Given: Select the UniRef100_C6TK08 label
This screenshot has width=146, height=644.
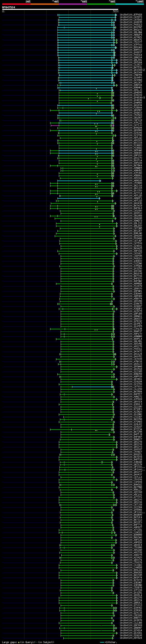Looking at the screenshot, I should point(131,359).
